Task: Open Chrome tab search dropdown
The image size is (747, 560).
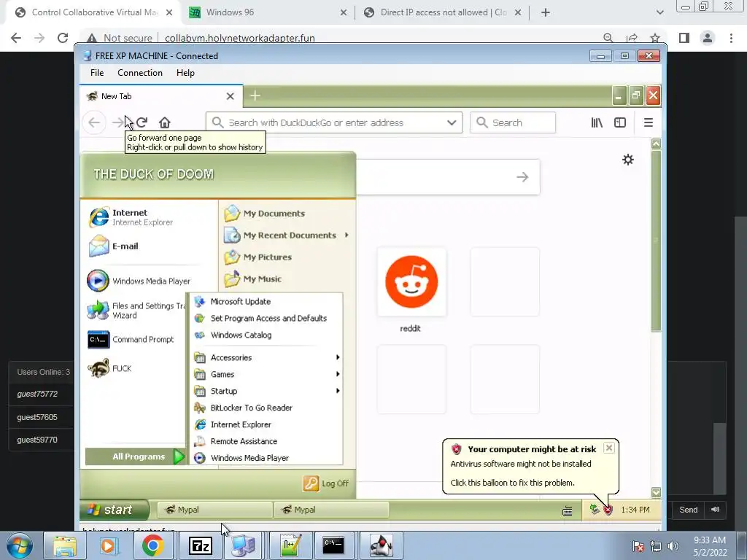Action: pyautogui.click(x=659, y=12)
